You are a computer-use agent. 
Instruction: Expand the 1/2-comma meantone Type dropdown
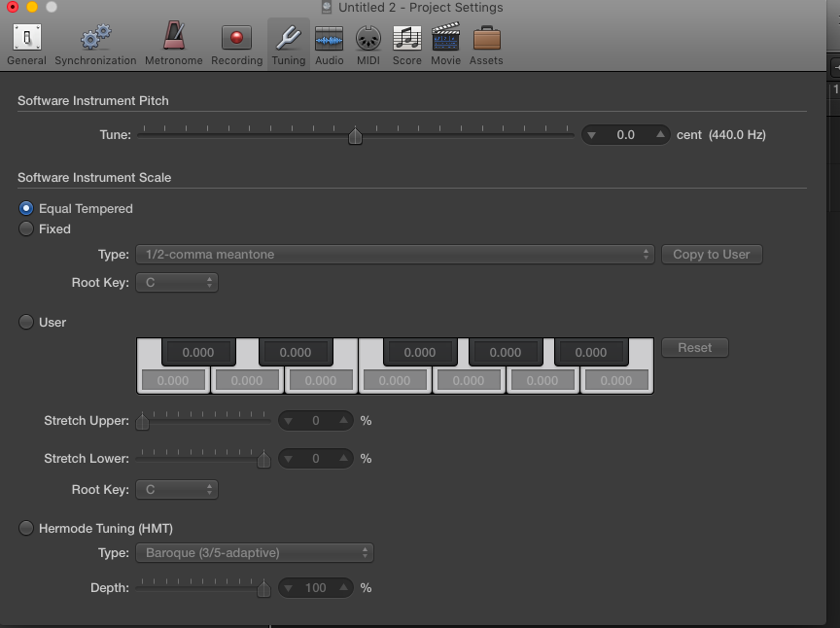[395, 255]
